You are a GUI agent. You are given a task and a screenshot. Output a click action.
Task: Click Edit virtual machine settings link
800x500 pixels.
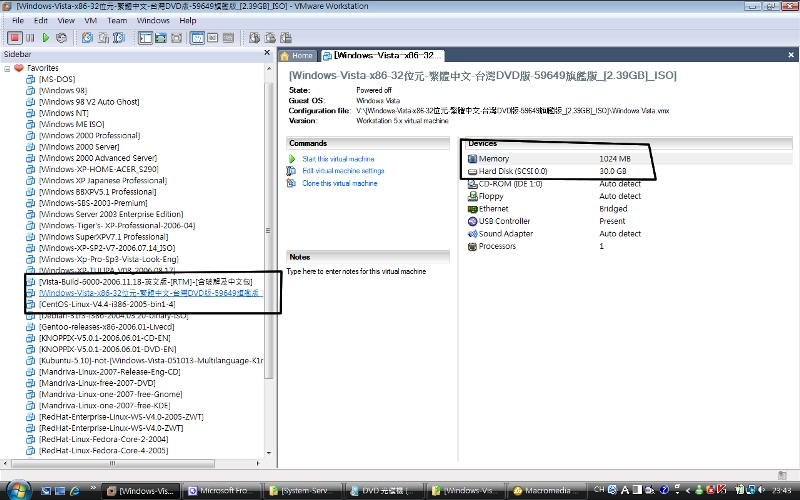point(343,171)
